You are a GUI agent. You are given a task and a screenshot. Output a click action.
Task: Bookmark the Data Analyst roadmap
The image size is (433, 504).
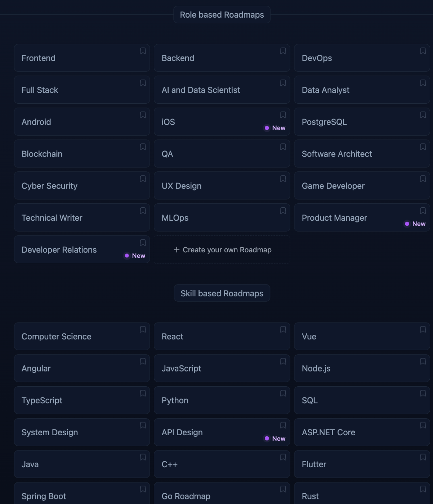[x=423, y=83]
